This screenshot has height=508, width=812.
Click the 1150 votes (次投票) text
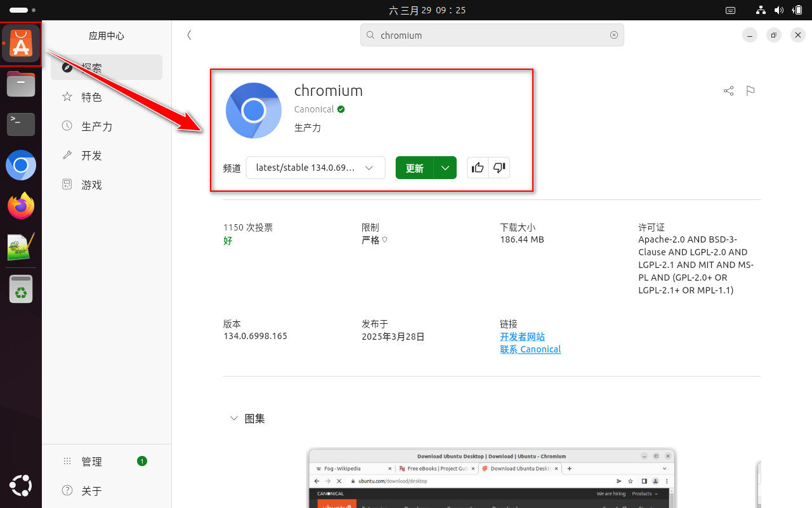pos(248,227)
